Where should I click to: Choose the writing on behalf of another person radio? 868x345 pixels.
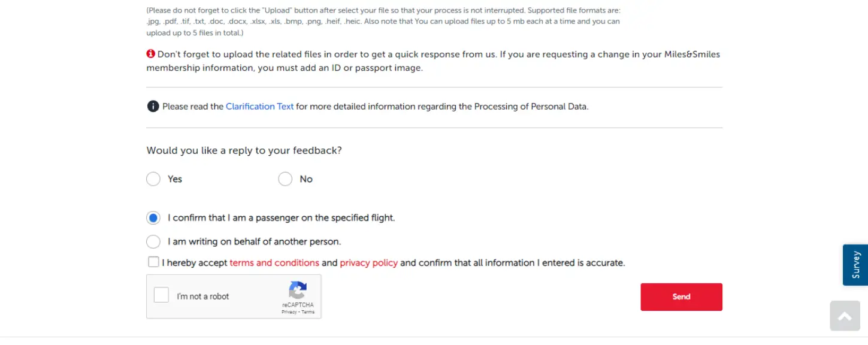tap(153, 242)
